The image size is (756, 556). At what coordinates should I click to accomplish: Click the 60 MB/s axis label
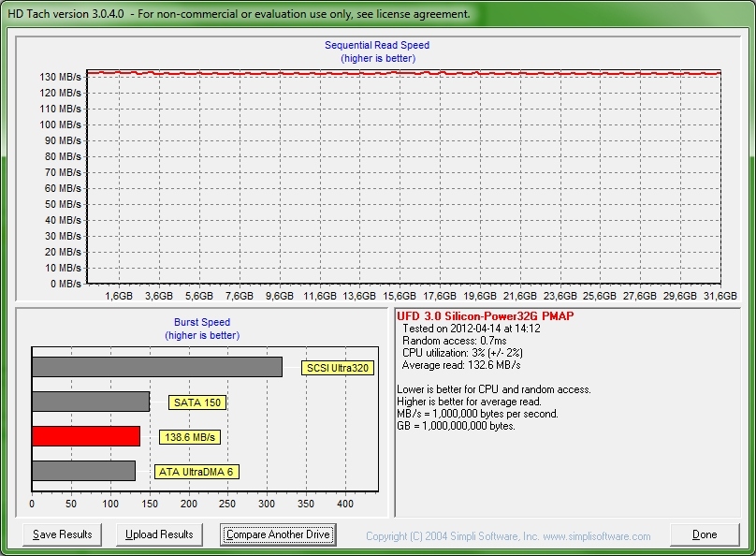(63, 188)
